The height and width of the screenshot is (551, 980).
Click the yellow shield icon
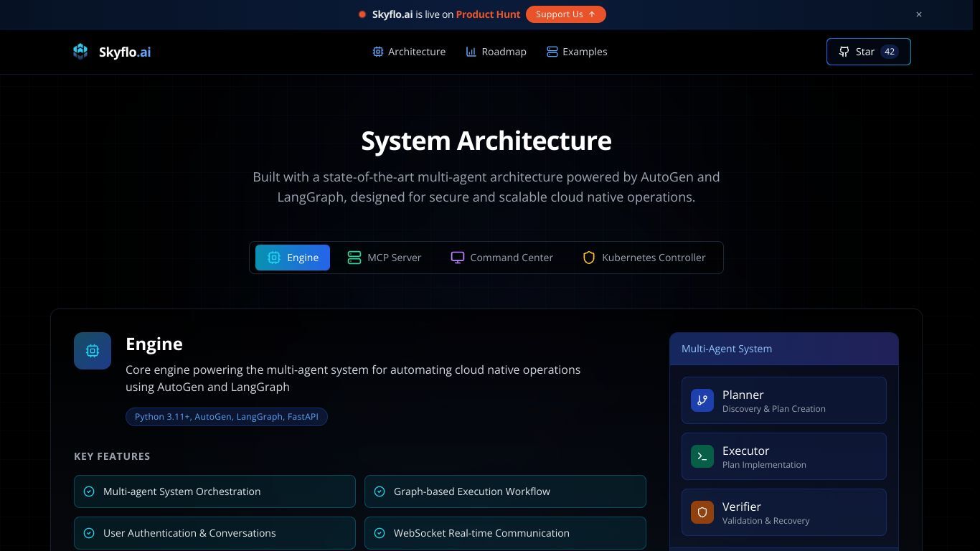point(589,258)
